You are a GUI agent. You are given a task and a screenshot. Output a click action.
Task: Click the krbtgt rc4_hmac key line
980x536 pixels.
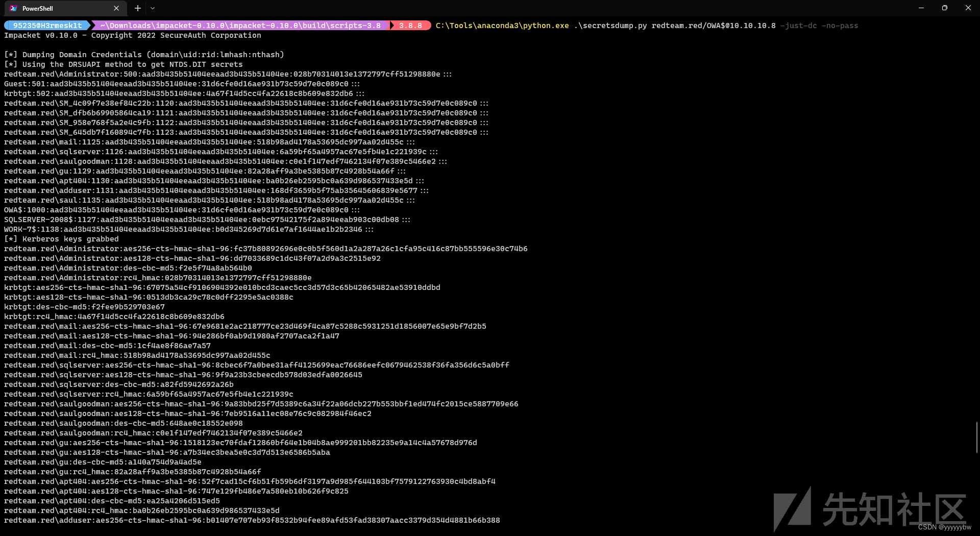click(x=114, y=316)
